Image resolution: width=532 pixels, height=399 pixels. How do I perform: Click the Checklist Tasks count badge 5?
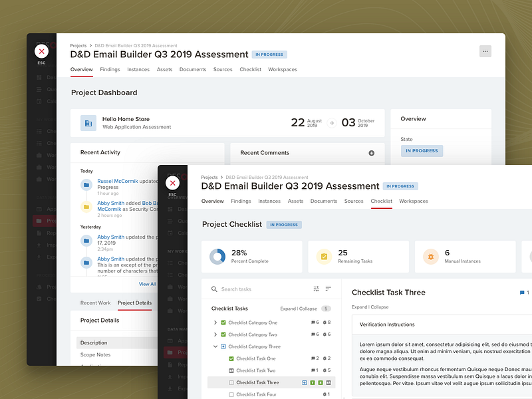point(326,309)
